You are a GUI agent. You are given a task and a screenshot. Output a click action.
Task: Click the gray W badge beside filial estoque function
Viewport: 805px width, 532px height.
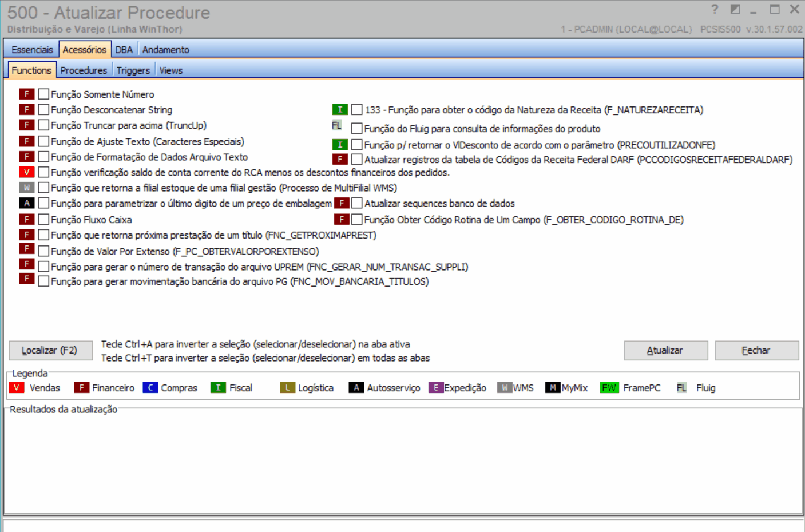tap(26, 188)
